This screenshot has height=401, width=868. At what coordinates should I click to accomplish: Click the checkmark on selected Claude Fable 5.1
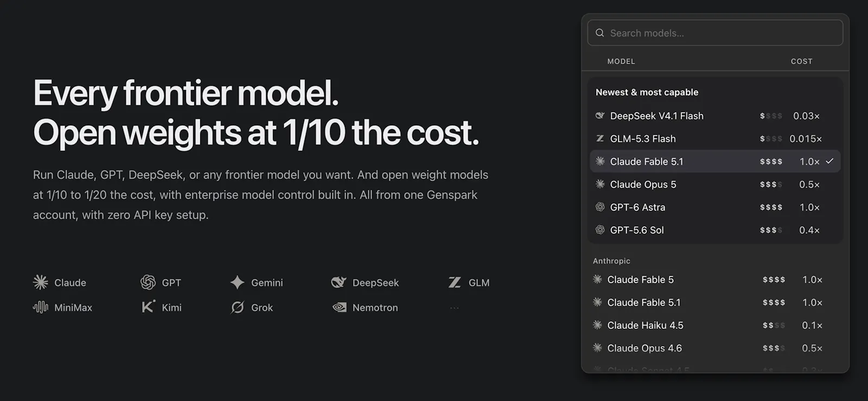pos(829,161)
